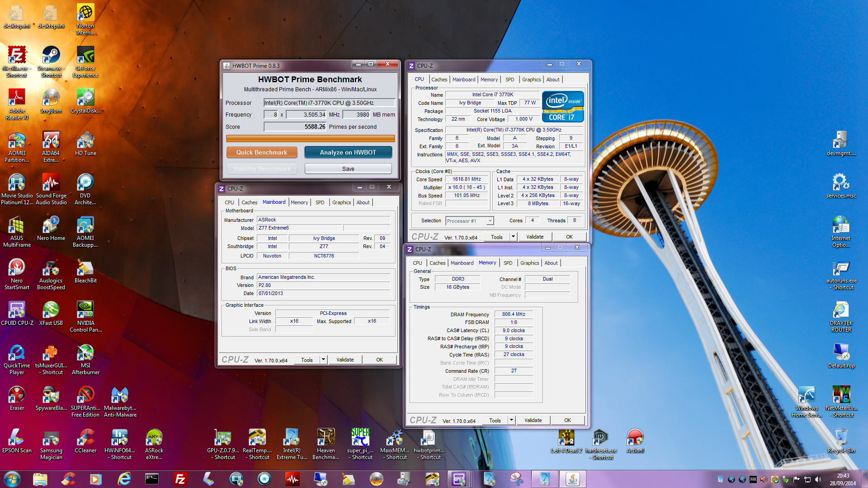Open the Heaven Benchmark desktop icon
Viewport: 868px width, 488px height.
[326, 444]
